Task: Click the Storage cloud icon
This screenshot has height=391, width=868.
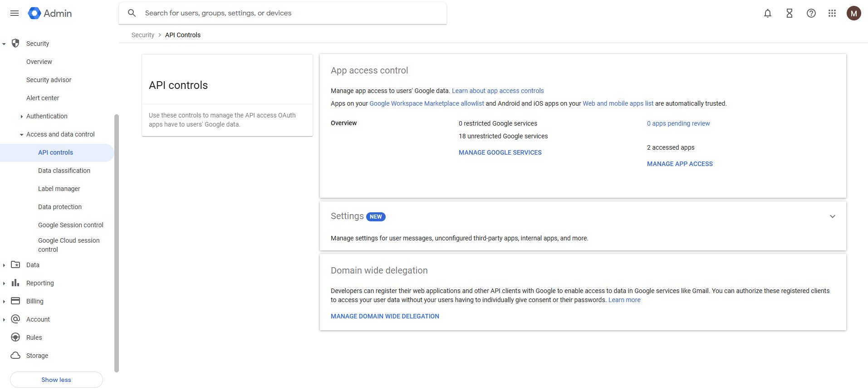Action: 15,355
